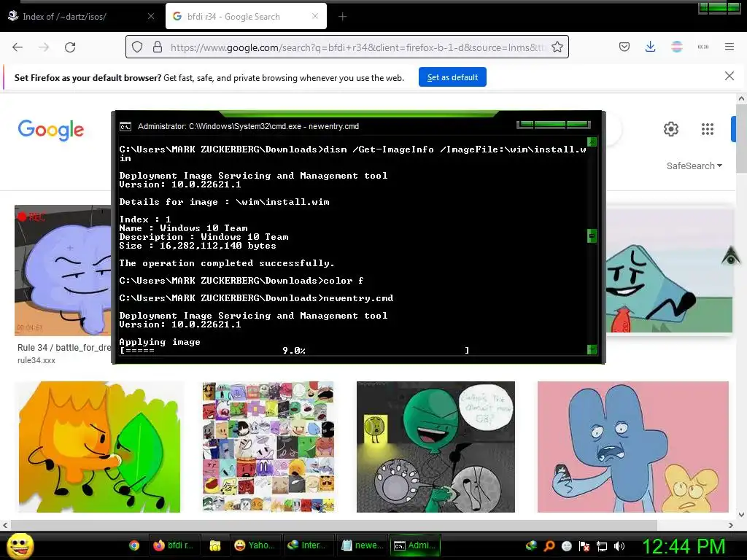Click the cmd window title bar text
Screen dimensions: 747x560
[x=248, y=126]
